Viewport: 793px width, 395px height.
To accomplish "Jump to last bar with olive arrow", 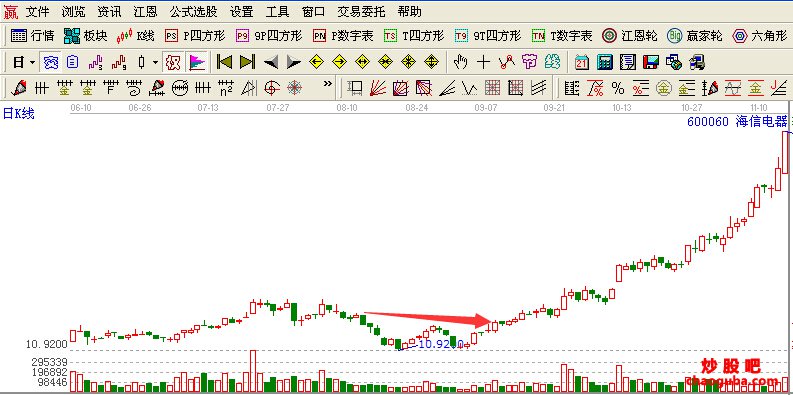I will 247,62.
